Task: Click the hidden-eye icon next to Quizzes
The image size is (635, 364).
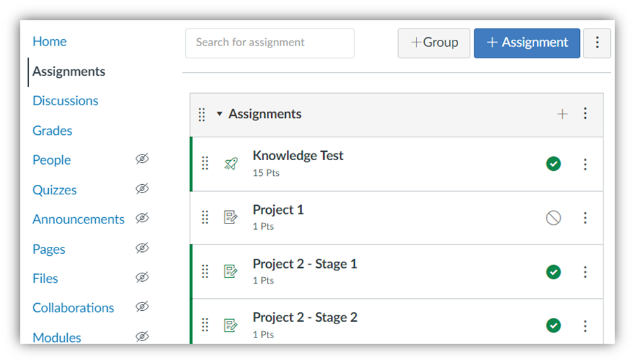Action: click(x=142, y=189)
